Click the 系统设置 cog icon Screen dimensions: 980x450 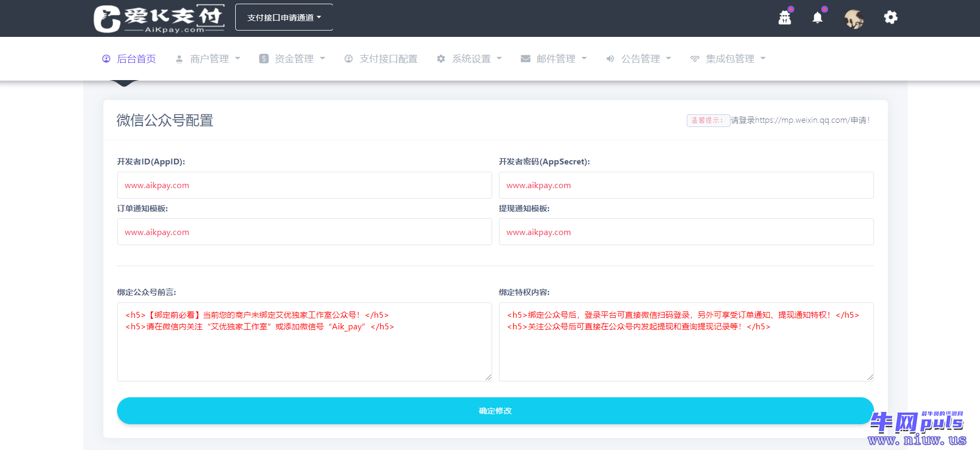pos(441,58)
